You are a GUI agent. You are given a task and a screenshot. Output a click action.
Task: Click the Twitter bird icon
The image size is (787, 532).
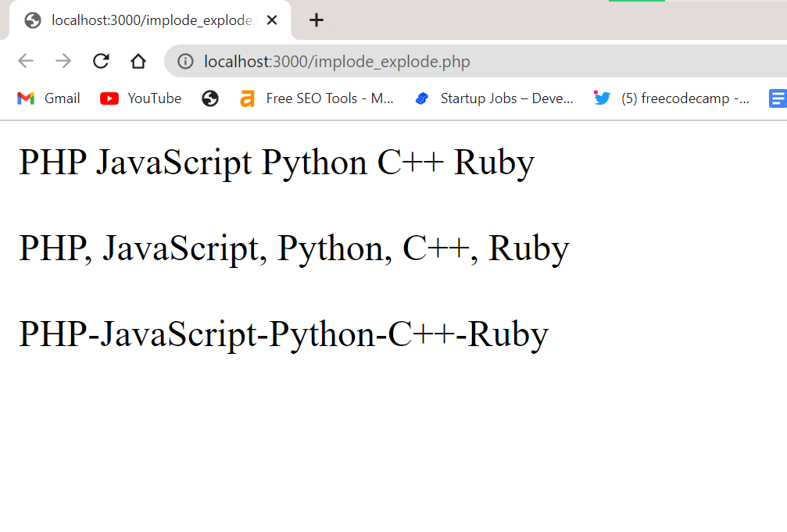[x=602, y=98]
